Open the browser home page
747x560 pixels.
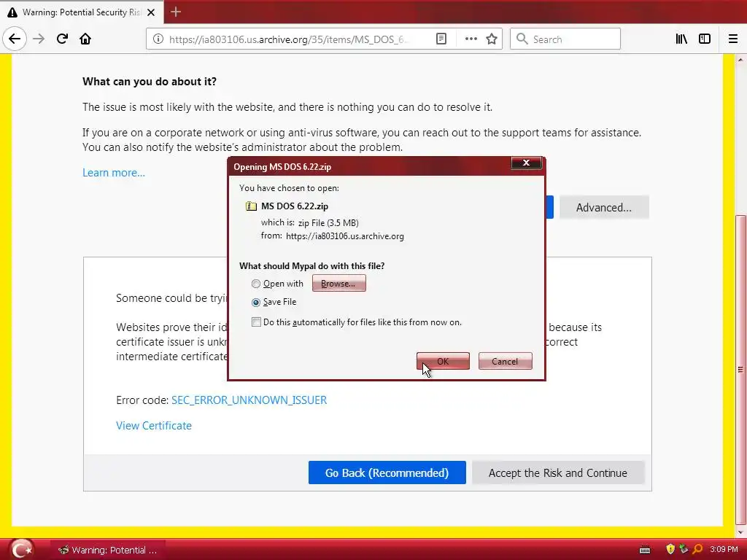(85, 39)
